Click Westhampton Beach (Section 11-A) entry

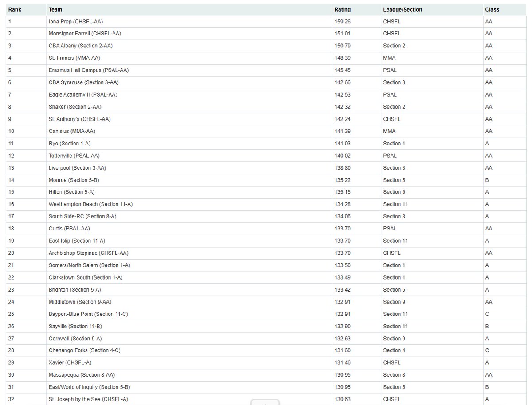coord(91,204)
